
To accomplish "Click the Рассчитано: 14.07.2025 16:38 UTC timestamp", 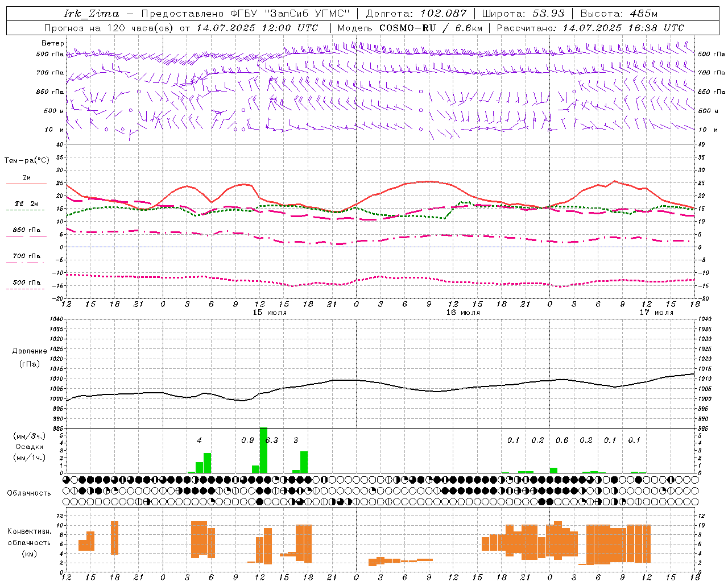I will tap(590, 28).
